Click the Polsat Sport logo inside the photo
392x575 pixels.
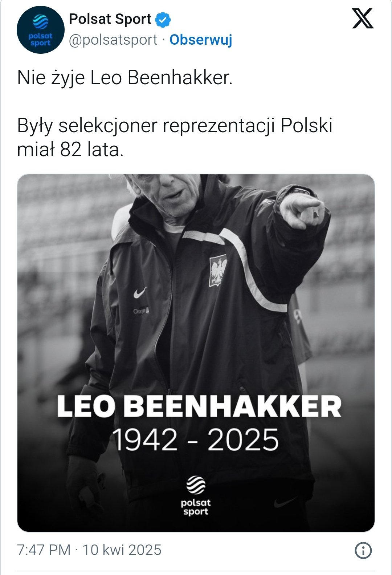click(196, 496)
